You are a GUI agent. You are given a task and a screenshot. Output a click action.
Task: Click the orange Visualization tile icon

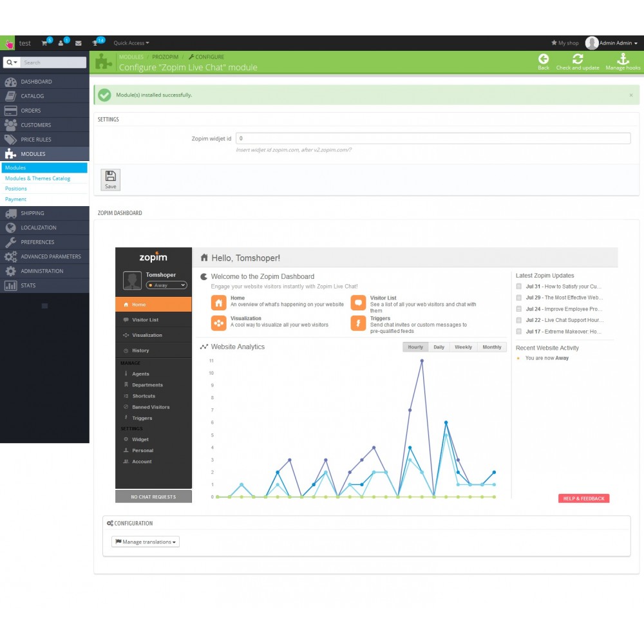(x=218, y=323)
